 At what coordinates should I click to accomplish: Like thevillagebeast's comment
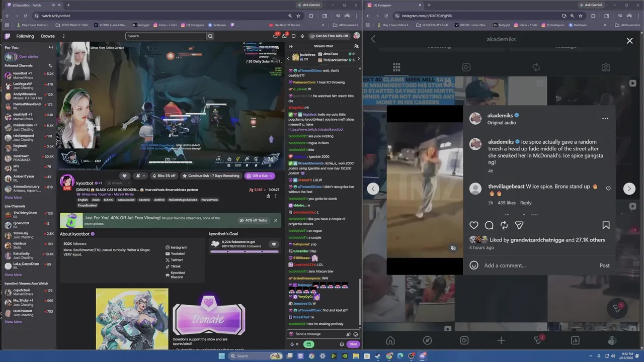608,189
